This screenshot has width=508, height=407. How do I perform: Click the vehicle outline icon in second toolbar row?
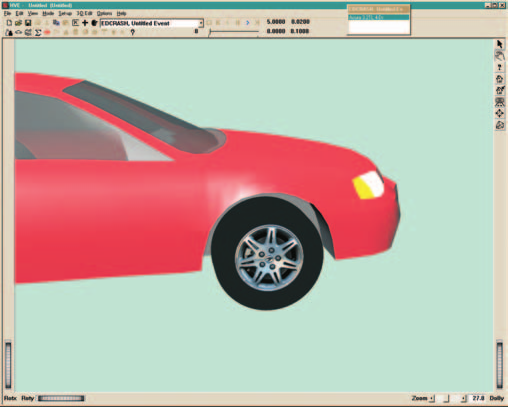pos(19,32)
